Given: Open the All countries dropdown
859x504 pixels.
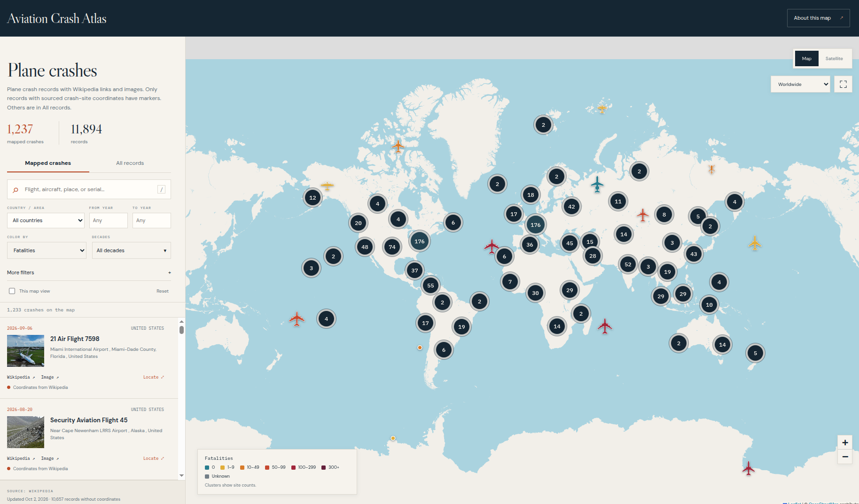Looking at the screenshot, I should coord(46,220).
